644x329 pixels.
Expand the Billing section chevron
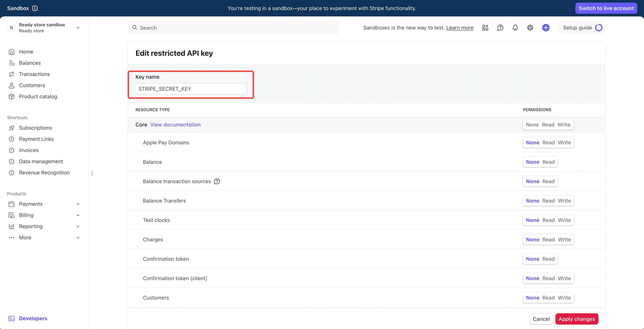pyautogui.click(x=78, y=215)
